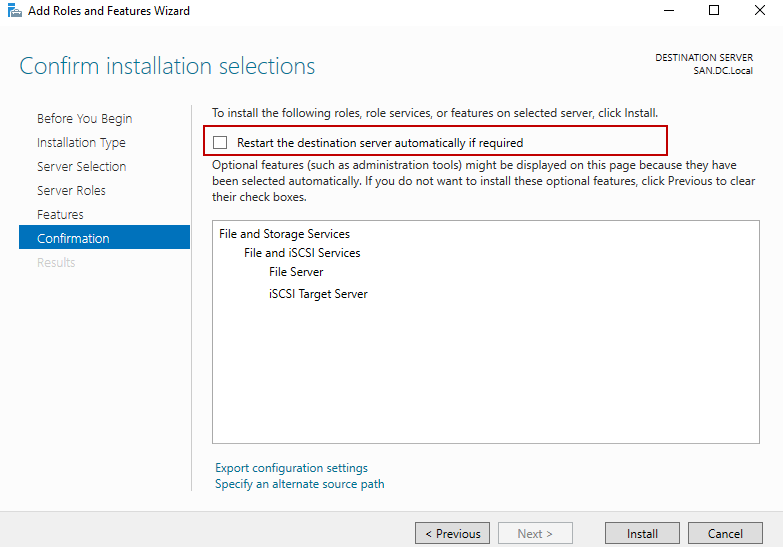The height and width of the screenshot is (547, 783).
Task: Select File Server in the list
Action: point(296,272)
